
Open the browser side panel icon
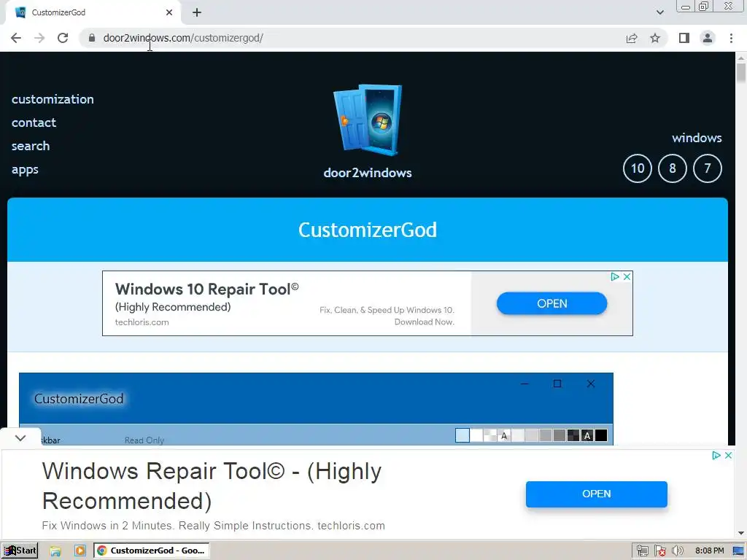click(684, 38)
